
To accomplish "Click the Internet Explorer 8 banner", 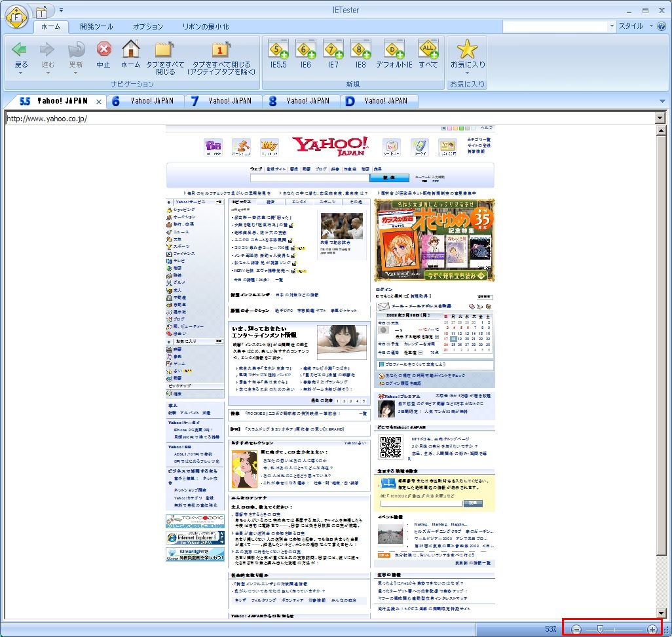I will [x=195, y=537].
